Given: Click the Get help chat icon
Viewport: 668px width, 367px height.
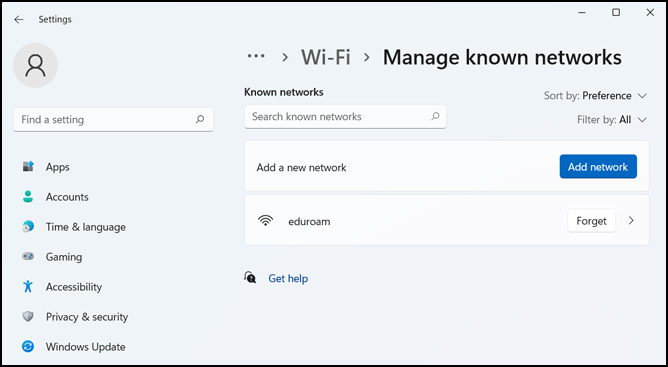Looking at the screenshot, I should click(x=250, y=277).
